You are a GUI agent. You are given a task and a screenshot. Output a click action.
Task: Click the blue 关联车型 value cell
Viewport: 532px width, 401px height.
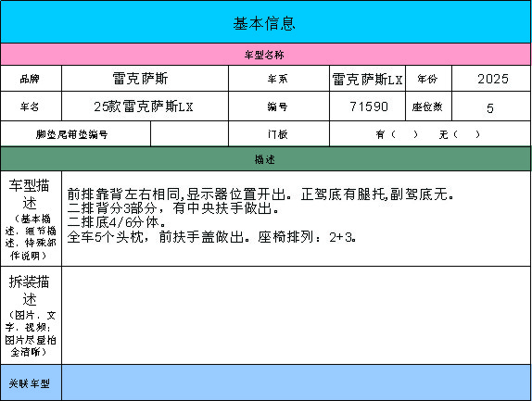[x=297, y=382]
